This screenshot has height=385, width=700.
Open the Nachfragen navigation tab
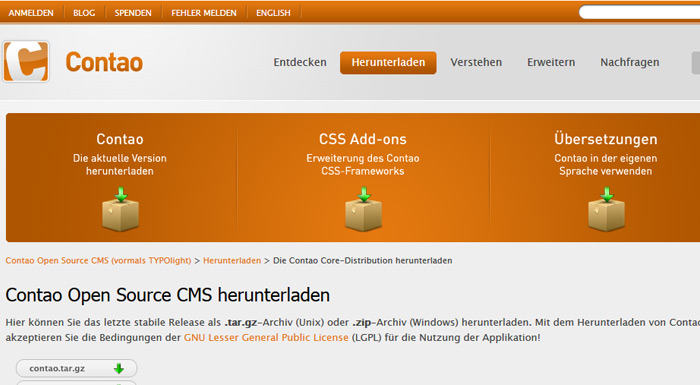629,63
